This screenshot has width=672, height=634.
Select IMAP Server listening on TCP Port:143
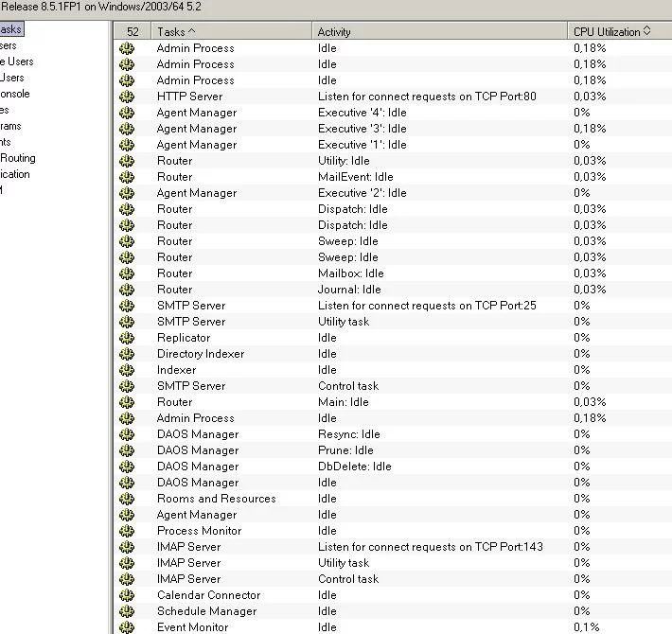(430, 547)
